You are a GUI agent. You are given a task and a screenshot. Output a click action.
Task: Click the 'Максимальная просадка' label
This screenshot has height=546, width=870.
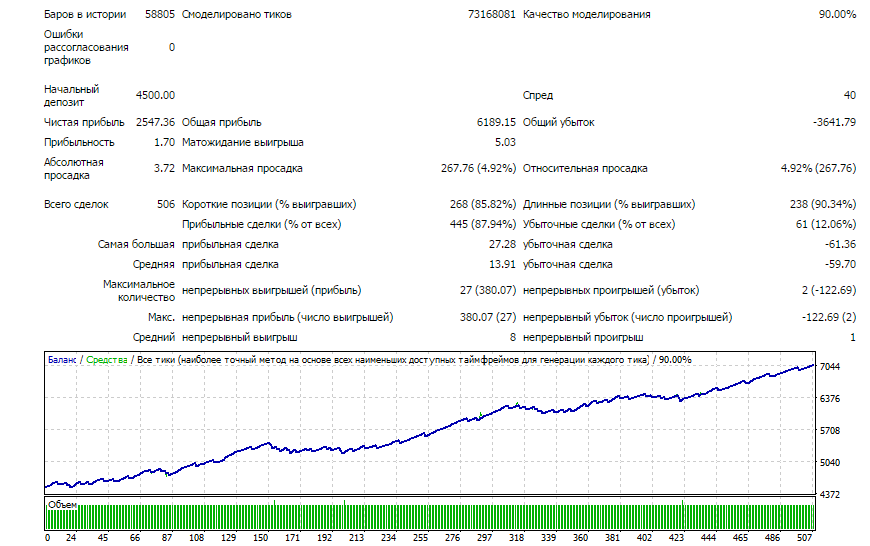tap(242, 168)
